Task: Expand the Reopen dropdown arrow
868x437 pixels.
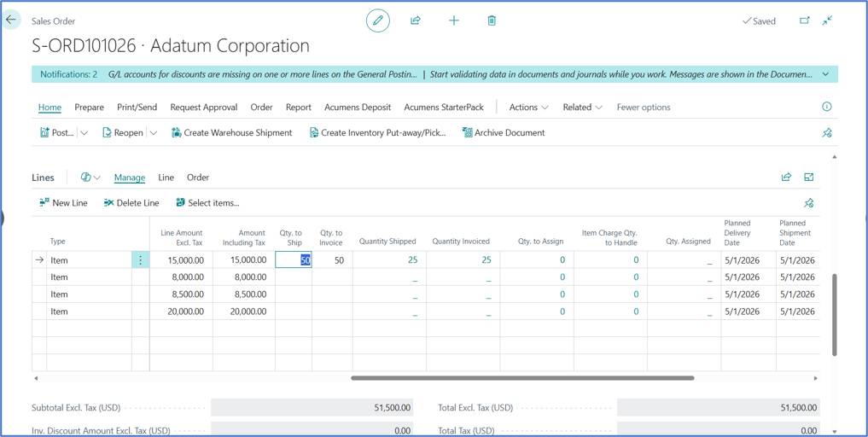Action: pos(154,133)
